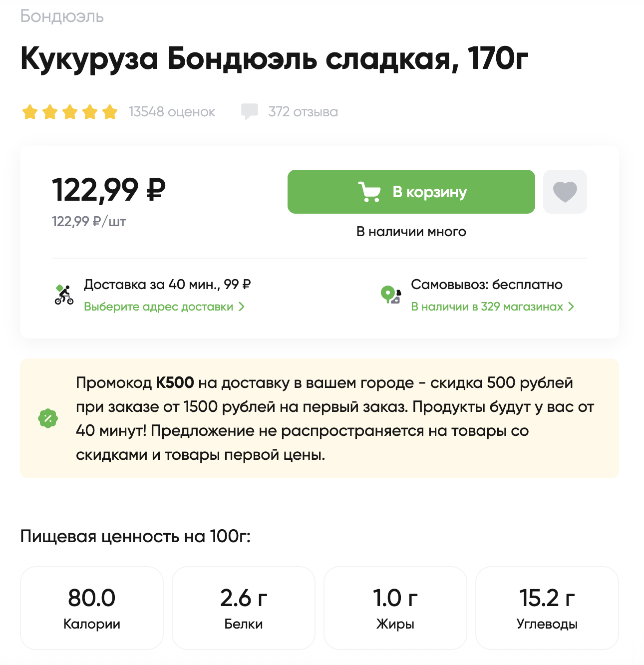
Task: Open the 372 отзыва reviews link
Action: [x=303, y=112]
